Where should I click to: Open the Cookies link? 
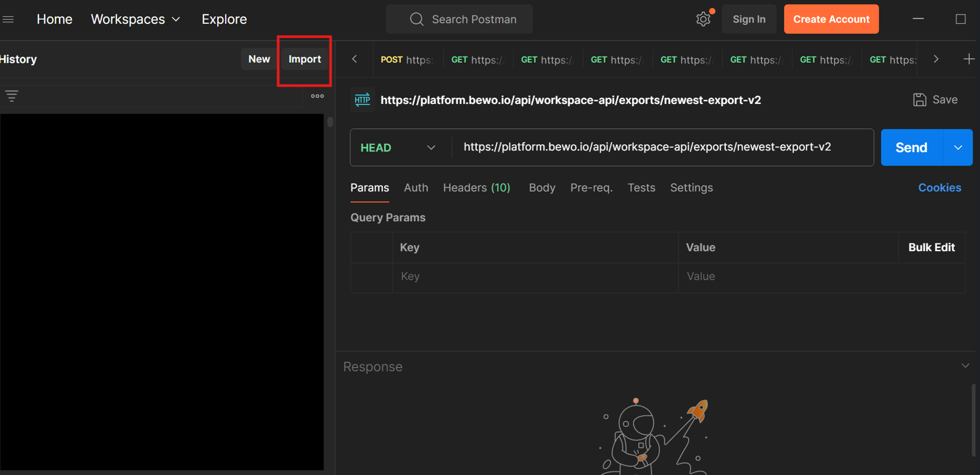click(x=939, y=188)
